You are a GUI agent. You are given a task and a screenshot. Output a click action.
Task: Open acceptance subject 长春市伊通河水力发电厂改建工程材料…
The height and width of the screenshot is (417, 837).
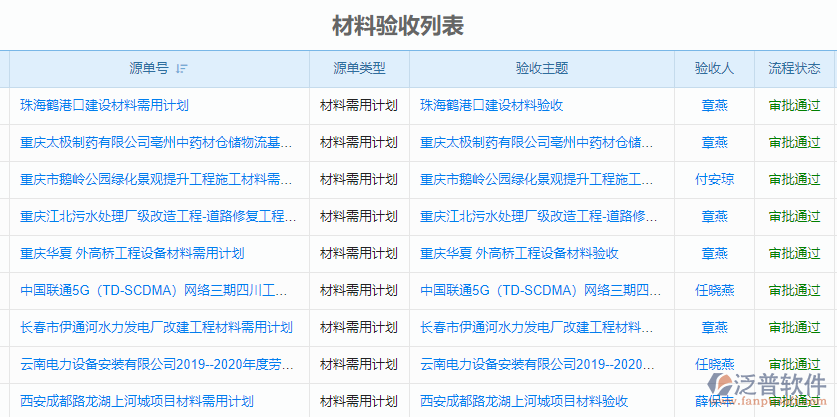[536, 327]
